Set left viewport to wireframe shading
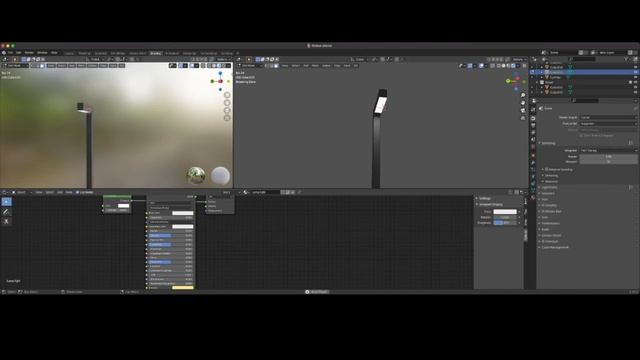Viewport: 640px width, 360px height. click(209, 65)
